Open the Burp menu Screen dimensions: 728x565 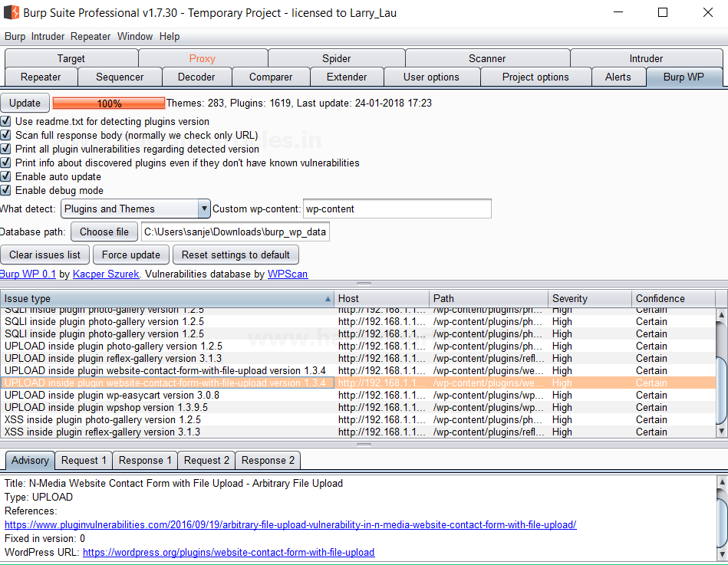tap(15, 37)
